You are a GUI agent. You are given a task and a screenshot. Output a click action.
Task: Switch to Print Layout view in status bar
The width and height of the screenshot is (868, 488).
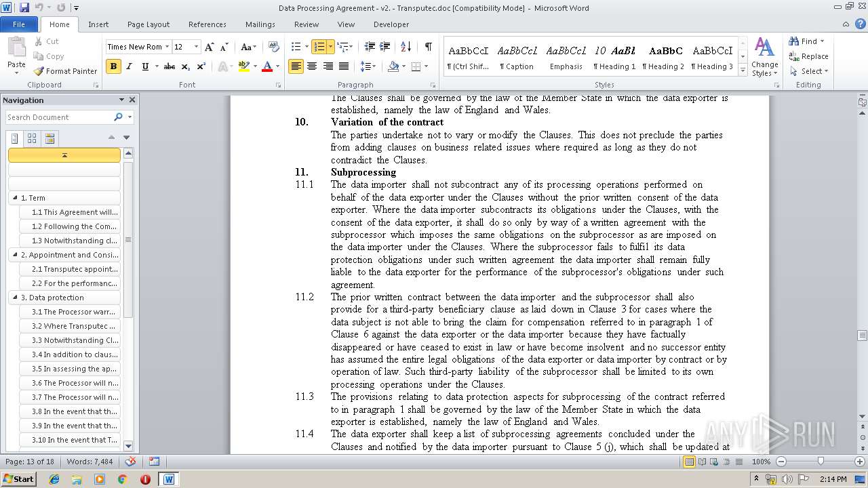coord(690,462)
